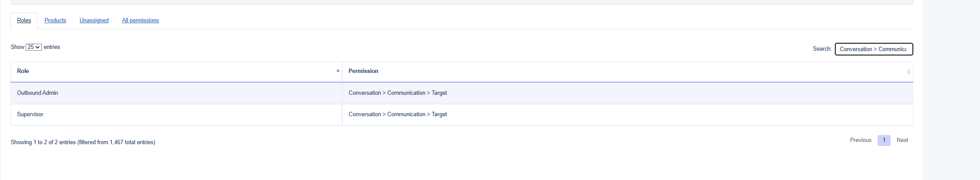The width and height of the screenshot is (980, 180).
Task: Go to the Next page
Action: pos(902,140)
